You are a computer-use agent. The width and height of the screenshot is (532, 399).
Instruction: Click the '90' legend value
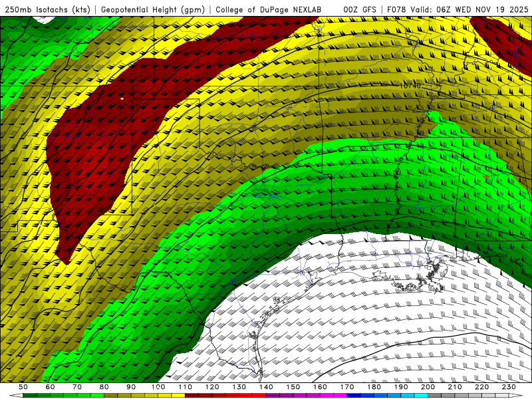click(x=131, y=387)
